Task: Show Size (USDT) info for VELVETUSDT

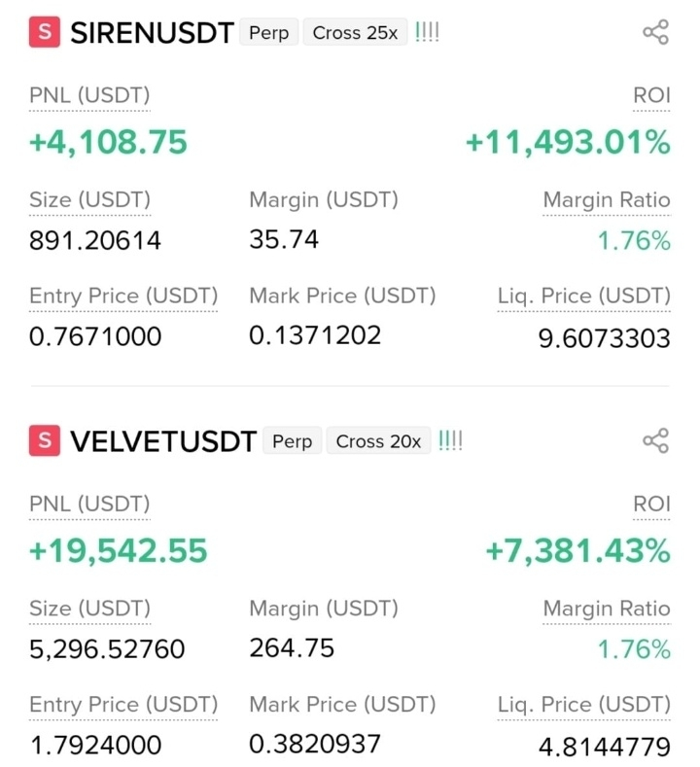Action: tap(90, 609)
